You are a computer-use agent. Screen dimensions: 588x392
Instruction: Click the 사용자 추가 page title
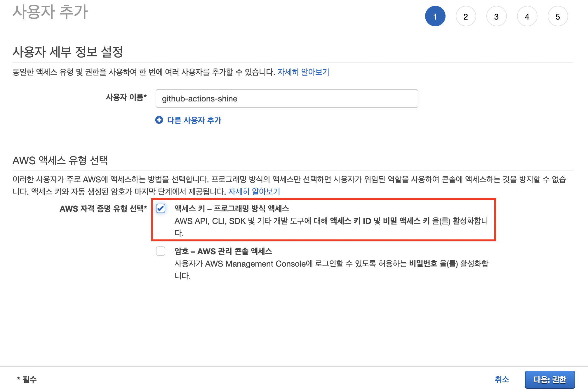(x=50, y=12)
